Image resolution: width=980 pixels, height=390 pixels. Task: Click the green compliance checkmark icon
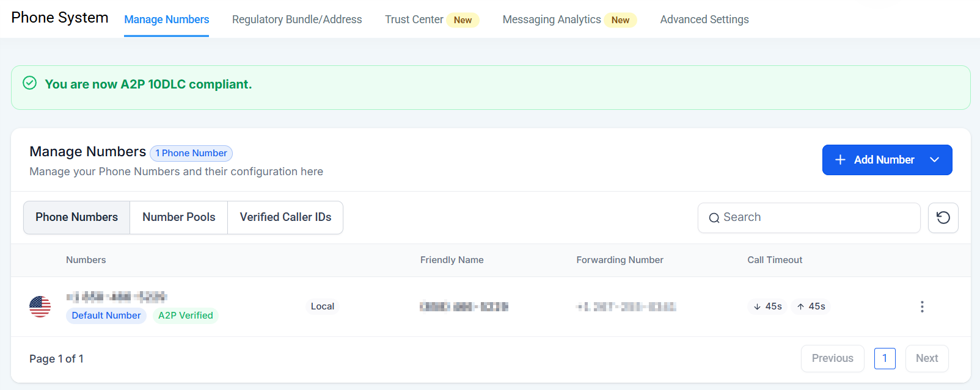tap(29, 83)
